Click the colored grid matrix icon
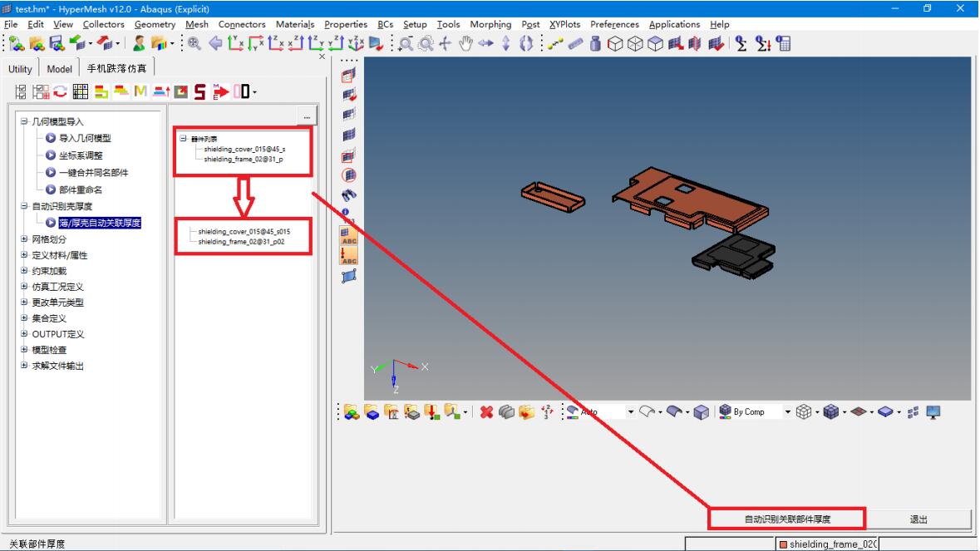Screen dimensions: 980x551 80,91
